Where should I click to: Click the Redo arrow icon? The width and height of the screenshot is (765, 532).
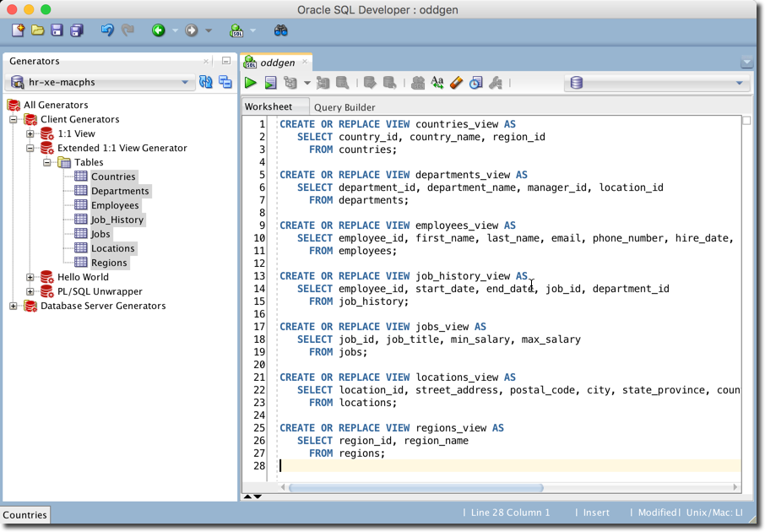[127, 30]
